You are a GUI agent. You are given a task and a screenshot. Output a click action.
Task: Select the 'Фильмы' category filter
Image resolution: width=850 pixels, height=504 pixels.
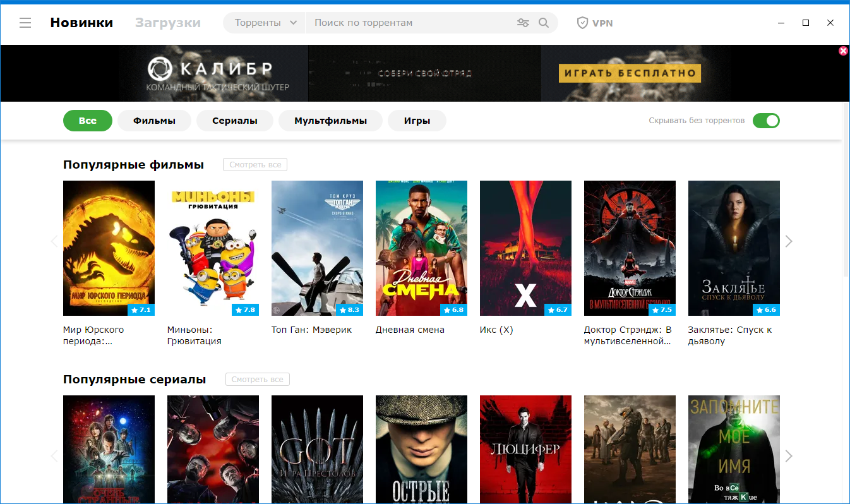pos(154,121)
